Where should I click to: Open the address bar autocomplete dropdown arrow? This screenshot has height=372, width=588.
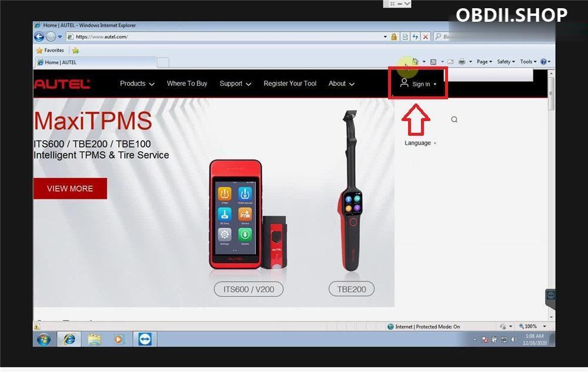point(385,36)
